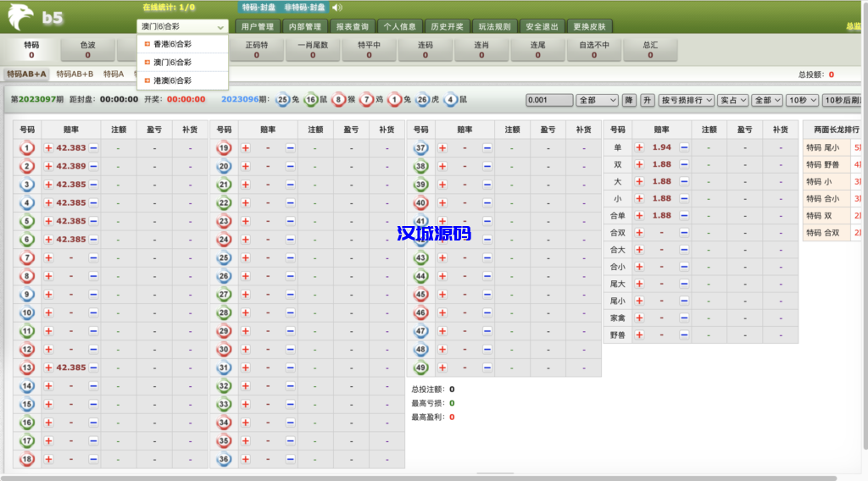Open the 内部管理 menu
This screenshot has width=868, height=481.
click(305, 26)
